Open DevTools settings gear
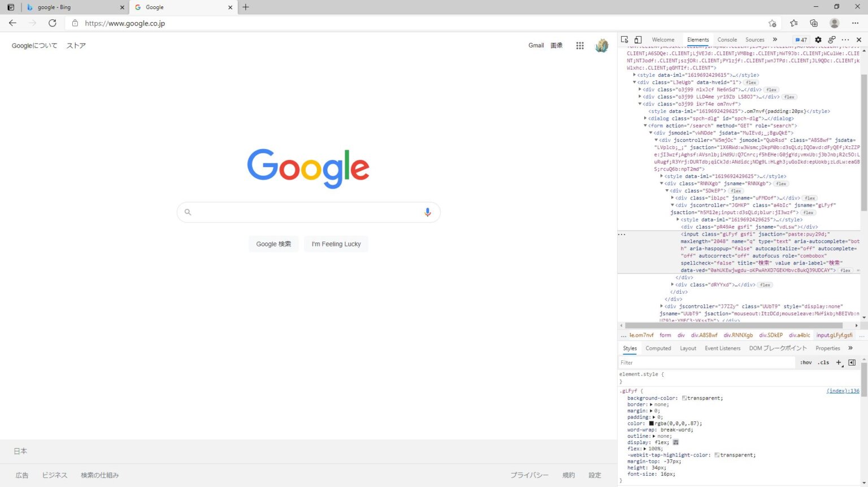This screenshot has width=868, height=487. tap(818, 40)
